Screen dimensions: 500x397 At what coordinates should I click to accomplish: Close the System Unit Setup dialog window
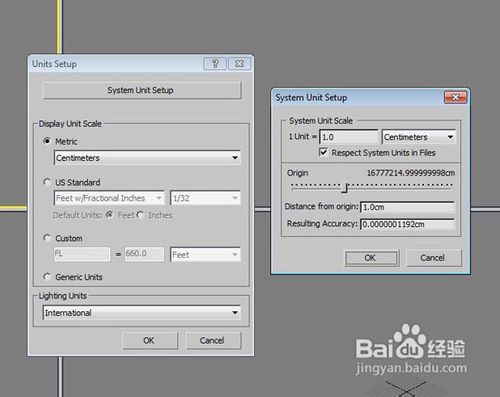456,97
